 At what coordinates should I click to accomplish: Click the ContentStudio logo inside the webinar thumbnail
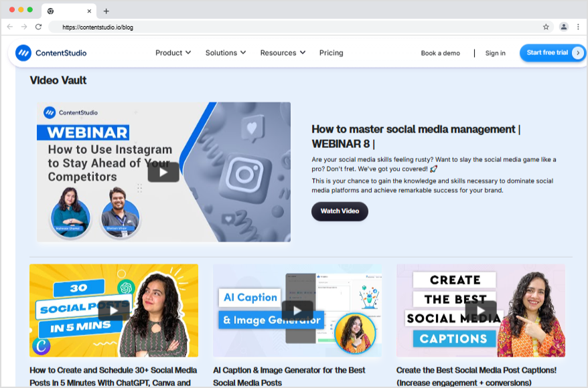70,112
